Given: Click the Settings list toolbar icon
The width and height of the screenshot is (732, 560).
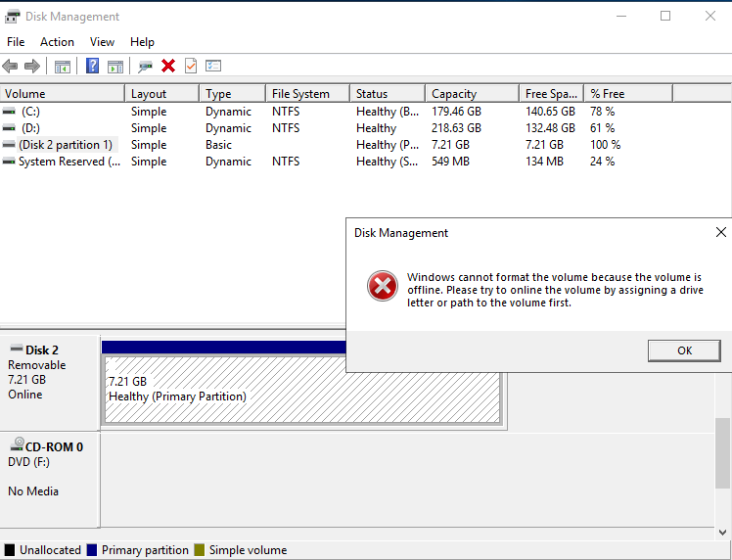Looking at the screenshot, I should [213, 66].
